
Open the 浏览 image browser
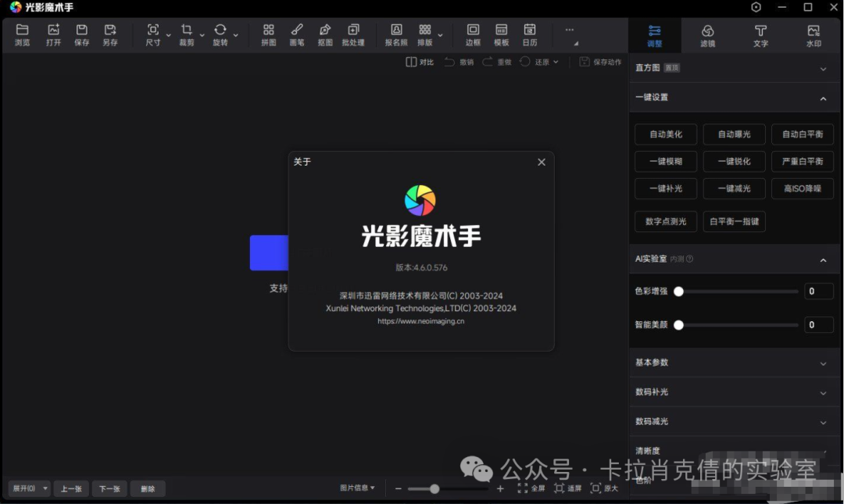(23, 34)
